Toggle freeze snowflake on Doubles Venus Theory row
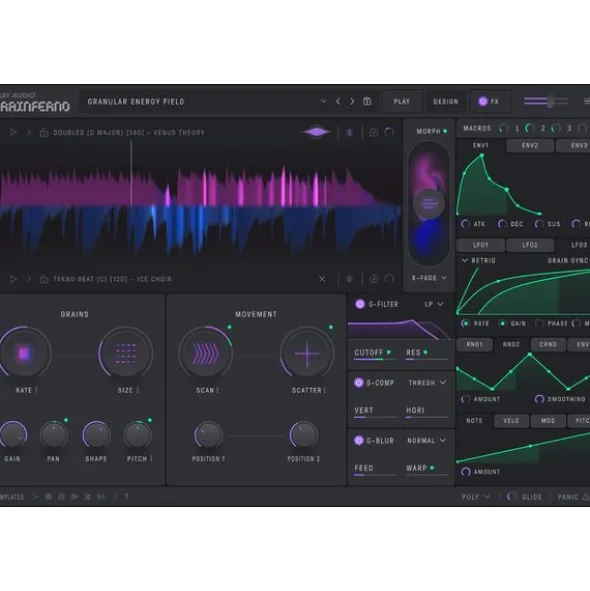Screen dimensions: 590x591 click(349, 132)
